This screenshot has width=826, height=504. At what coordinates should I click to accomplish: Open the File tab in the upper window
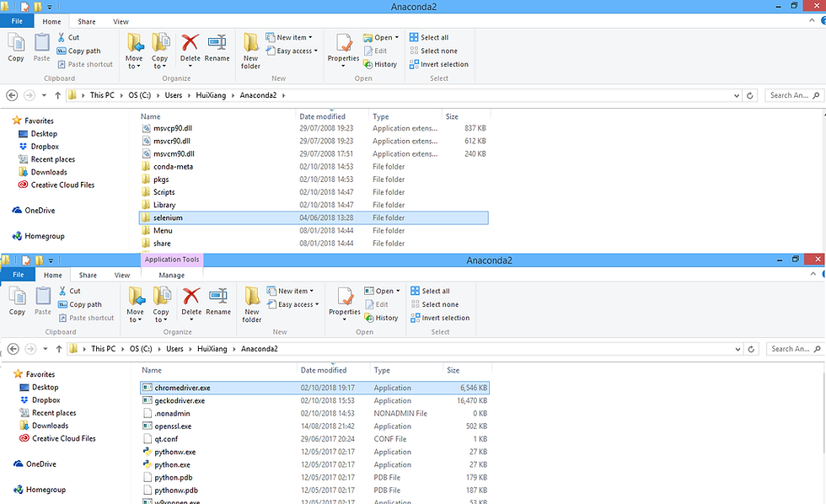[17, 21]
